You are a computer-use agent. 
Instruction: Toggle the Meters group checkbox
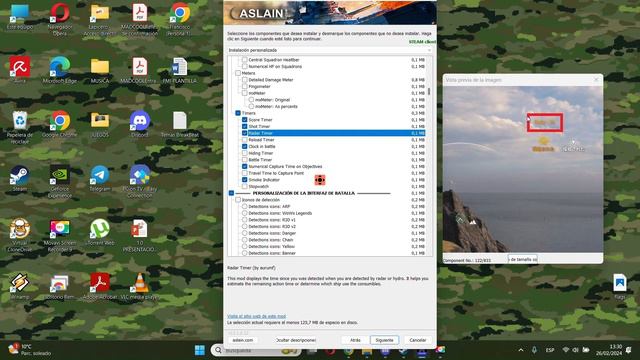pos(238,73)
